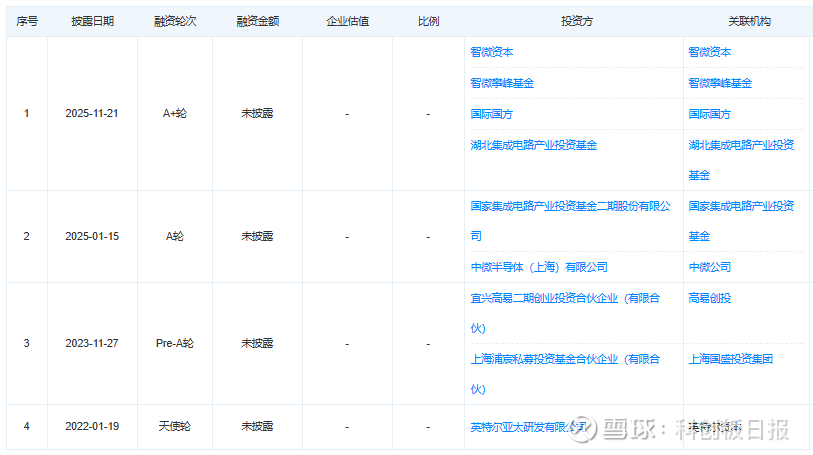Select the date 2025-01-15
This screenshot has height=455, width=813.
tap(92, 236)
